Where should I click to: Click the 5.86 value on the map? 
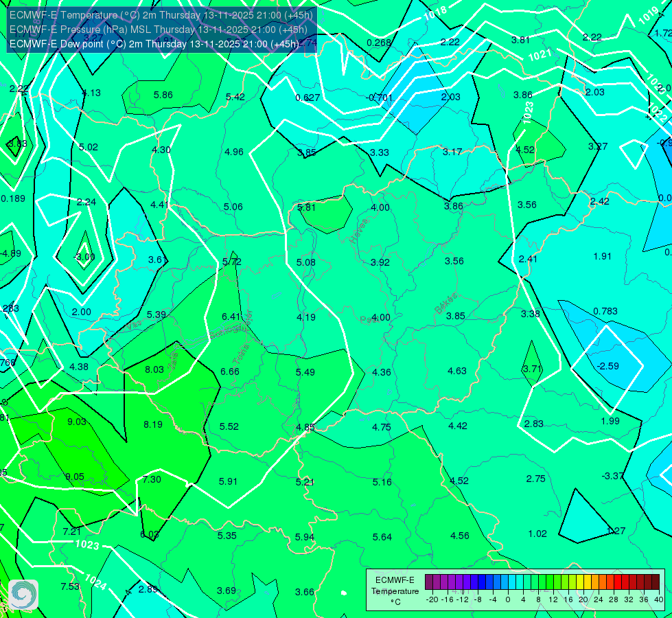163,95
